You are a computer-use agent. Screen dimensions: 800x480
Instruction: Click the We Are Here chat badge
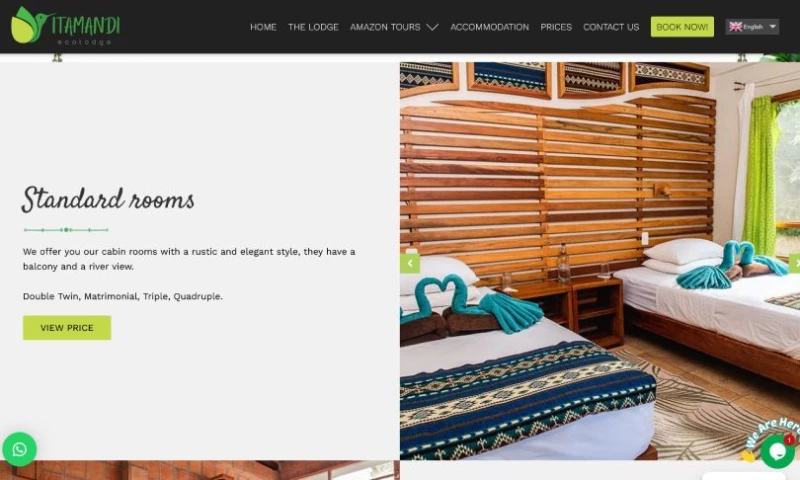coord(771,432)
